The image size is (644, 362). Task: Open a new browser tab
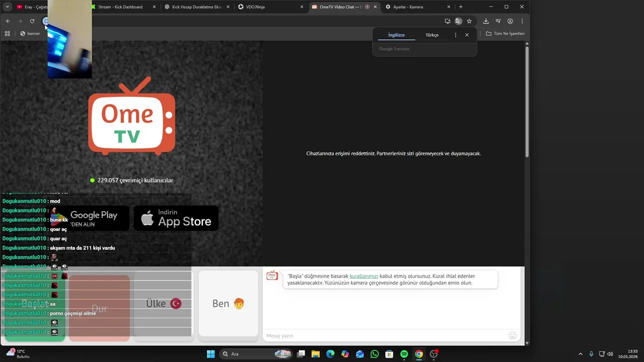coord(461,7)
